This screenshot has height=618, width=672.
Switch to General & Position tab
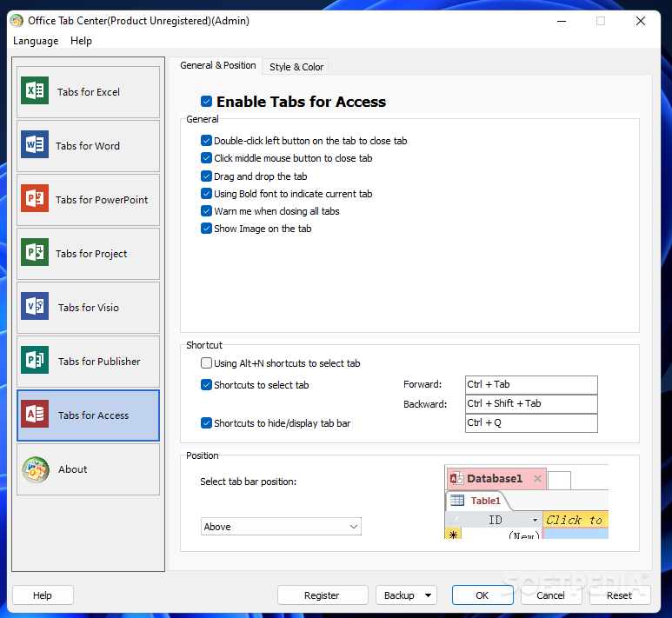[217, 65]
